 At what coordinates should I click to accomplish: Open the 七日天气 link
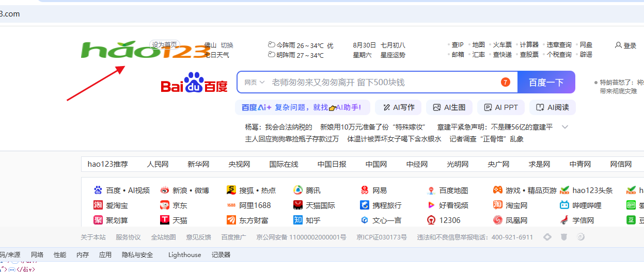click(217, 55)
